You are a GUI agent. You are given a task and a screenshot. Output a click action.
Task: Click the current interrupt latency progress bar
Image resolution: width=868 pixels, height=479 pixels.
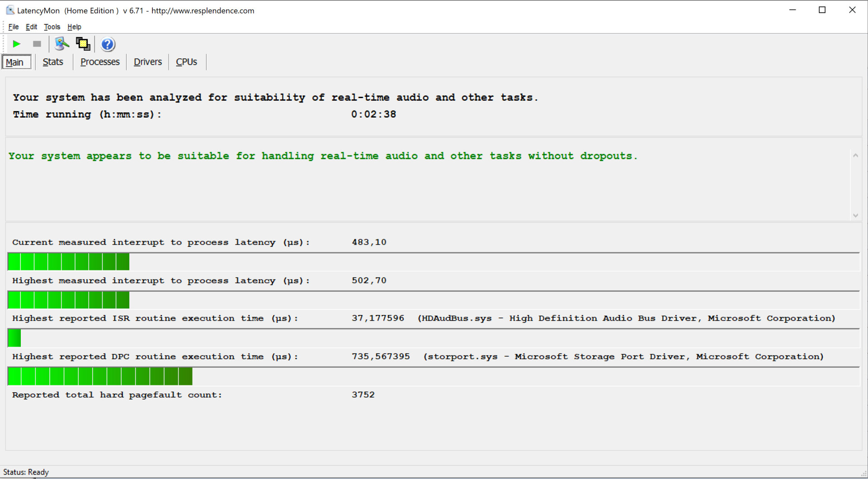click(434, 262)
